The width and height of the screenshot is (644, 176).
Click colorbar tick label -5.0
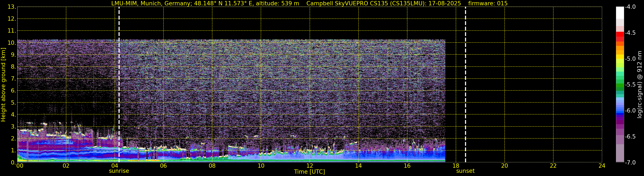[x=630, y=59]
